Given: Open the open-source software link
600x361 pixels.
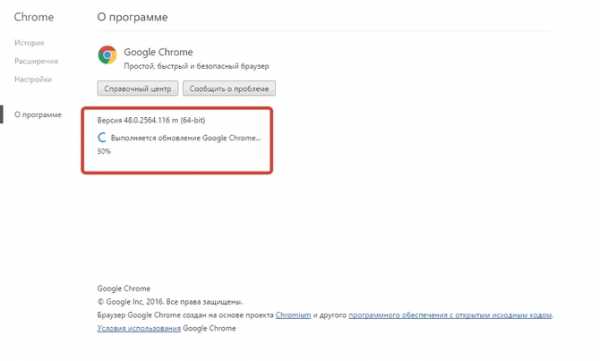Looking at the screenshot, I should tap(450, 315).
